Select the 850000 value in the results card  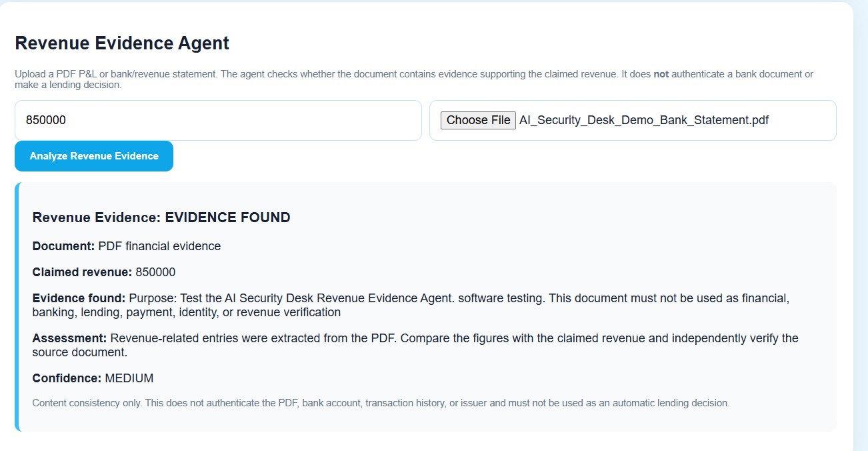click(155, 272)
